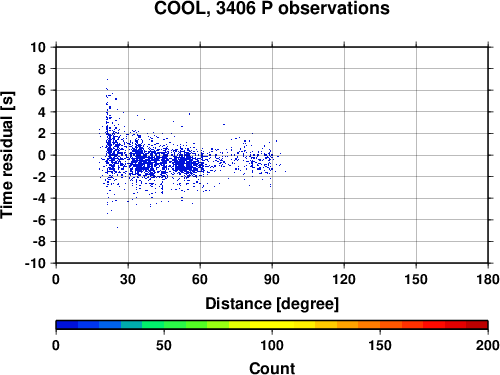
Task: Click the Count colorbar label
Action: click(x=272, y=368)
